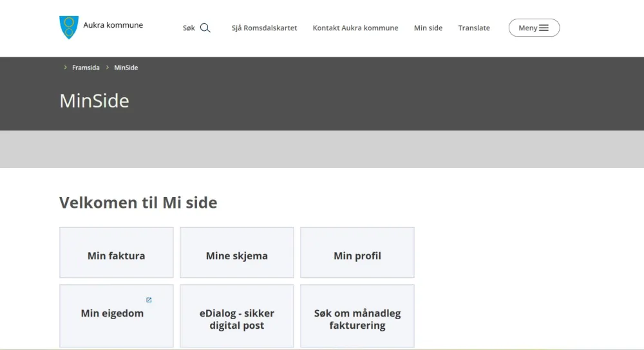
Task: Click the MinSide breadcrumb item
Action: tap(126, 68)
